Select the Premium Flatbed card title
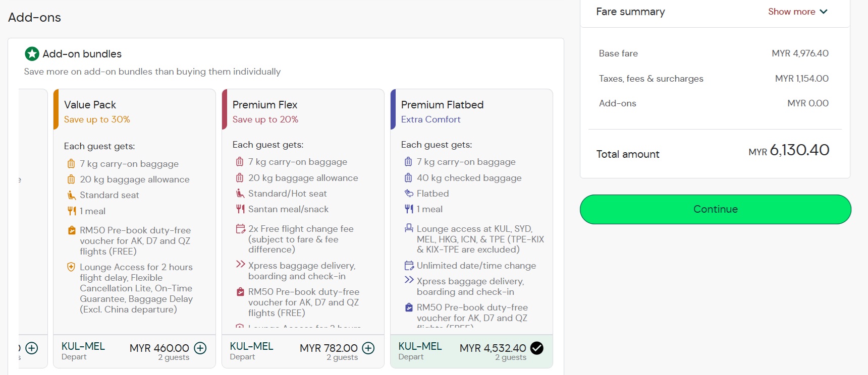The height and width of the screenshot is (375, 868). 442,105
